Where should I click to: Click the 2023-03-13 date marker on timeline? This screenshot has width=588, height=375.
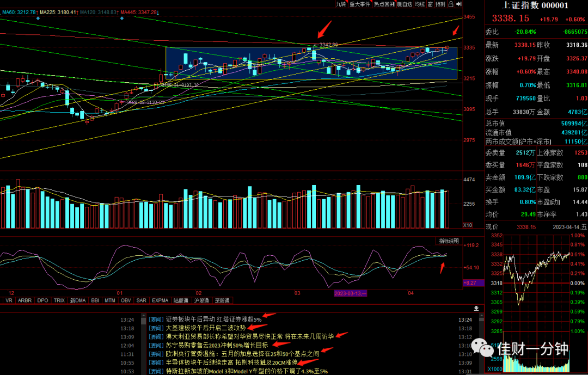[x=350, y=293]
